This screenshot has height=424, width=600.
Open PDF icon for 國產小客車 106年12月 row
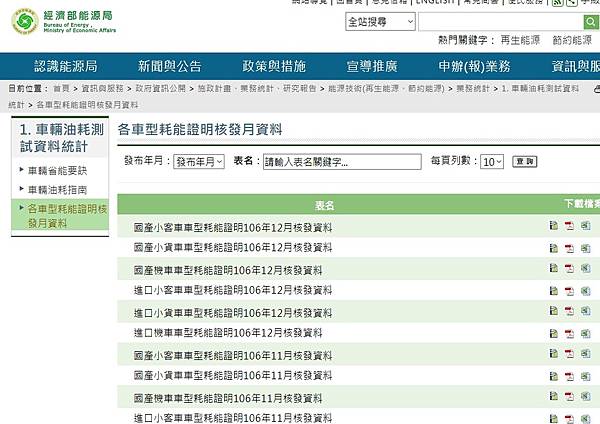[x=569, y=225]
